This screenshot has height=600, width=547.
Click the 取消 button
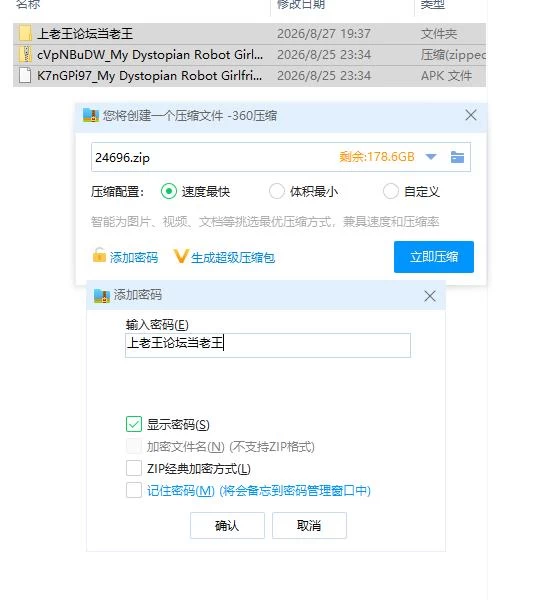click(x=309, y=525)
